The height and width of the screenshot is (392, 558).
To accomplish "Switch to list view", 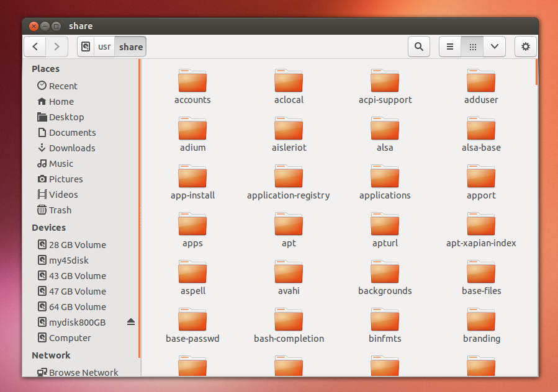I will [x=450, y=47].
